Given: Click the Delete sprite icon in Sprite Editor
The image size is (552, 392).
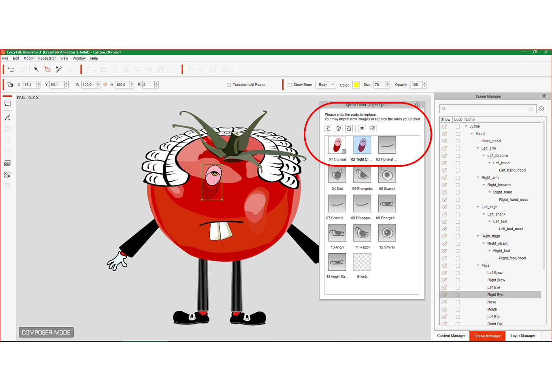Looking at the screenshot, I should point(349,129).
